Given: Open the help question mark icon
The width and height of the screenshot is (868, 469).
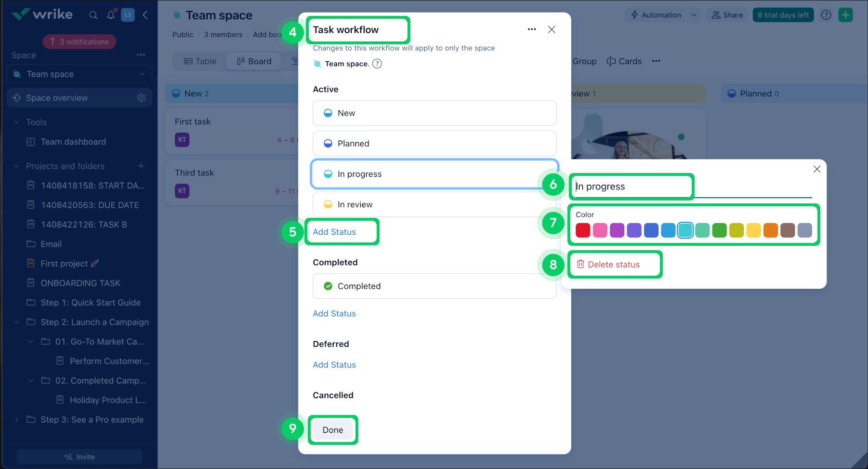Looking at the screenshot, I should (826, 15).
